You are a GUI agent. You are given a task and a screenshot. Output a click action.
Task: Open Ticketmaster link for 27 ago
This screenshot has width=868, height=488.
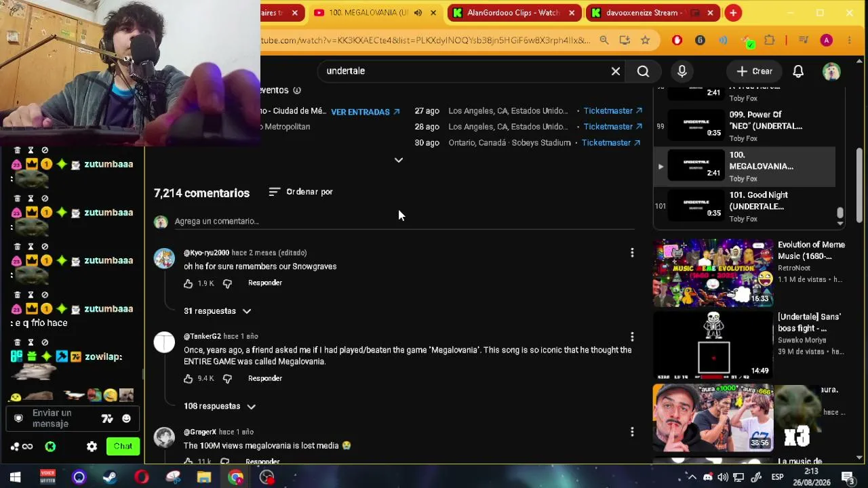click(613, 111)
